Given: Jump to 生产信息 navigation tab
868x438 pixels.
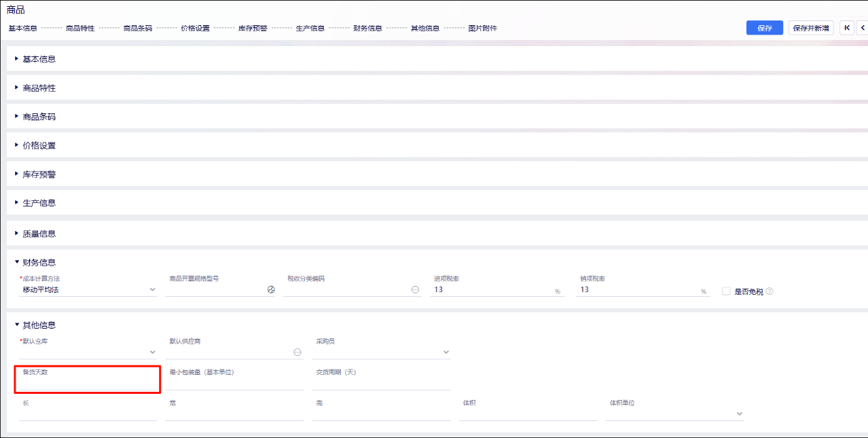Looking at the screenshot, I should [x=310, y=29].
